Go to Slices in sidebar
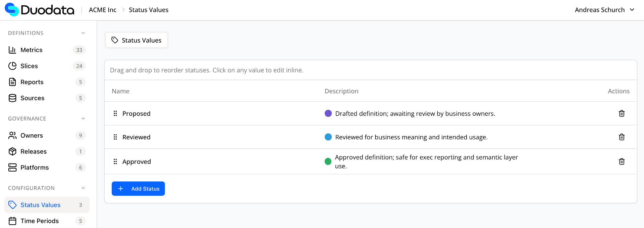 47,66
